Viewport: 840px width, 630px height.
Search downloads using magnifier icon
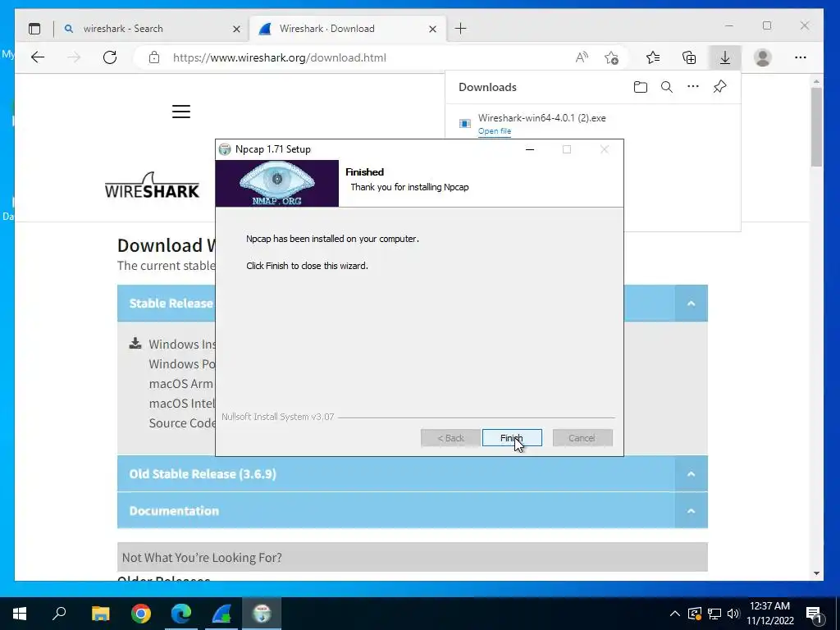tap(666, 87)
